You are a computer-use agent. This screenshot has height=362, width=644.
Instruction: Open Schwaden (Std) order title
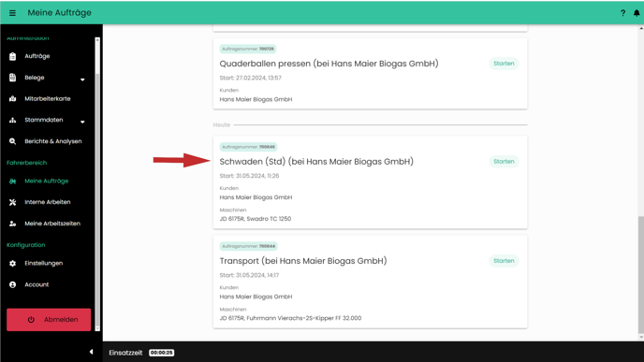tap(316, 162)
